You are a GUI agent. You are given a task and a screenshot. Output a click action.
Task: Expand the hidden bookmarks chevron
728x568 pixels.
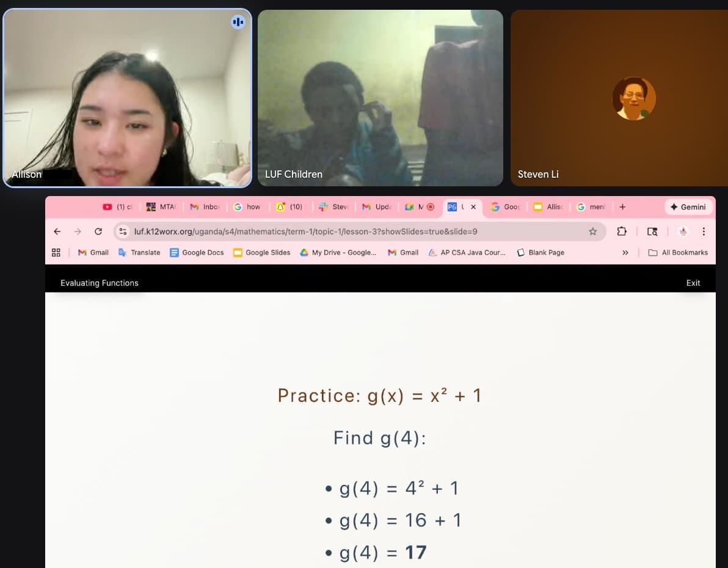click(x=625, y=253)
